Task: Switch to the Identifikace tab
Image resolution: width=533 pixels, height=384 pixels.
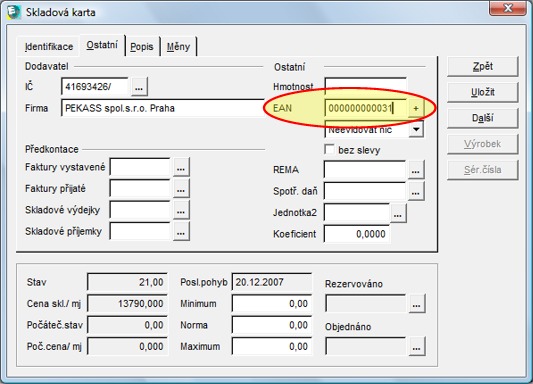Action: (x=49, y=46)
